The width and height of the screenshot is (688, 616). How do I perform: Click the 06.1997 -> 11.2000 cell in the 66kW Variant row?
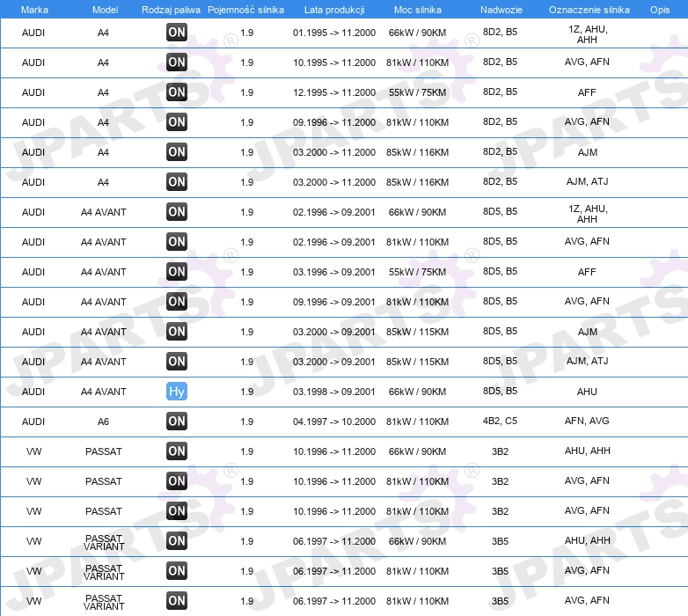coord(334,541)
